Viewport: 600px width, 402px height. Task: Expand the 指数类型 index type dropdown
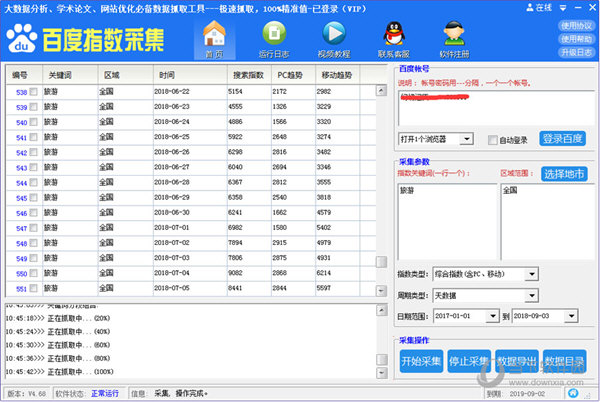coord(532,274)
